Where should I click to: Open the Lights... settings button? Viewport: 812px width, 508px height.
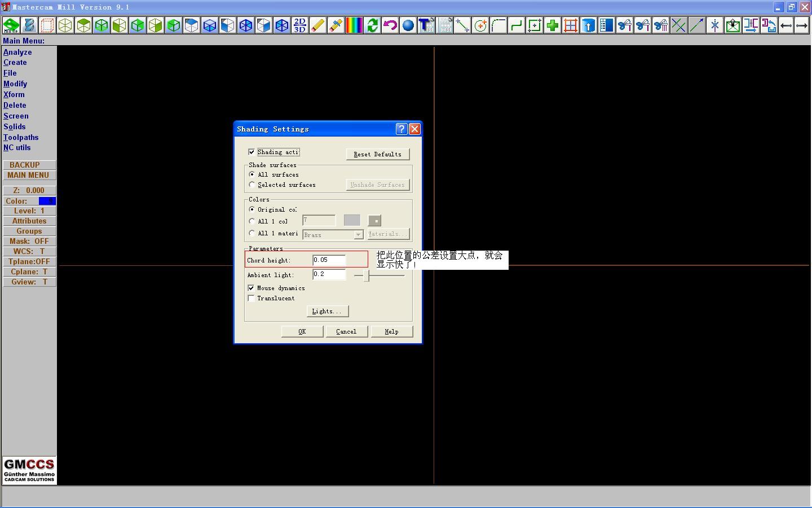[x=327, y=311]
